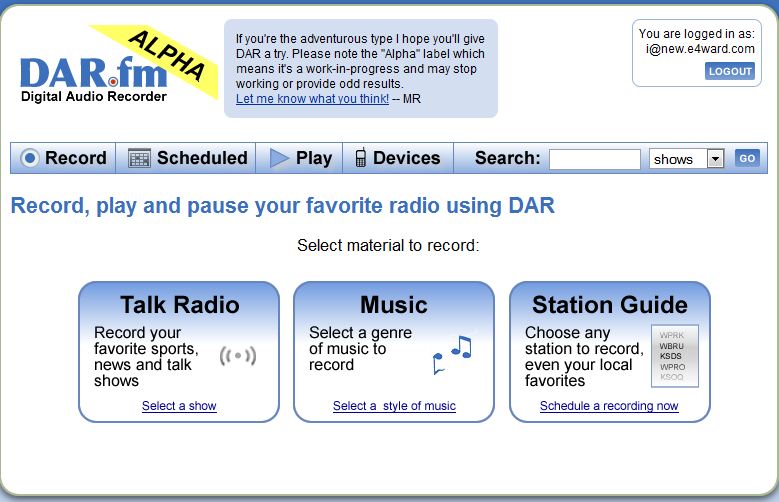Click the LOGOUT button

(730, 71)
